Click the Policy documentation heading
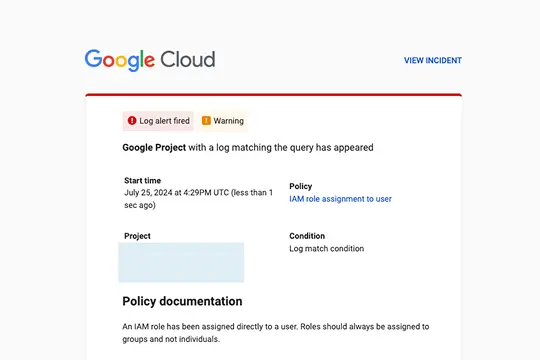 point(182,301)
